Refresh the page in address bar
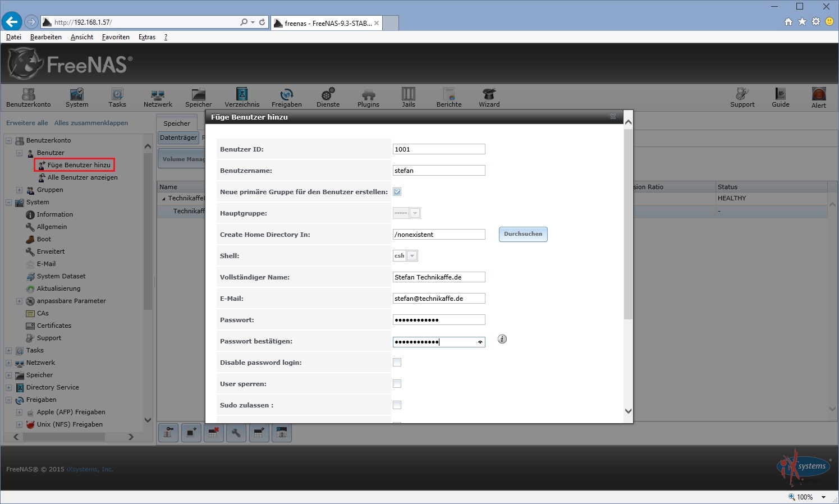 (x=262, y=22)
